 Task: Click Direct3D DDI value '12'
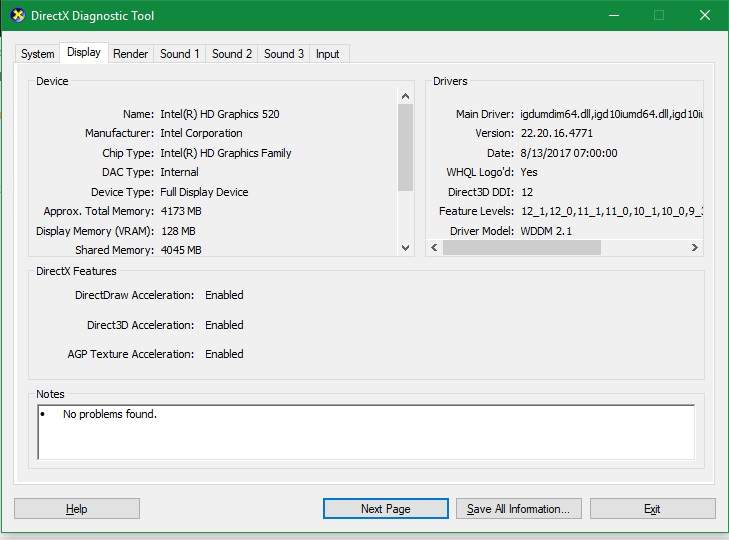(527, 192)
